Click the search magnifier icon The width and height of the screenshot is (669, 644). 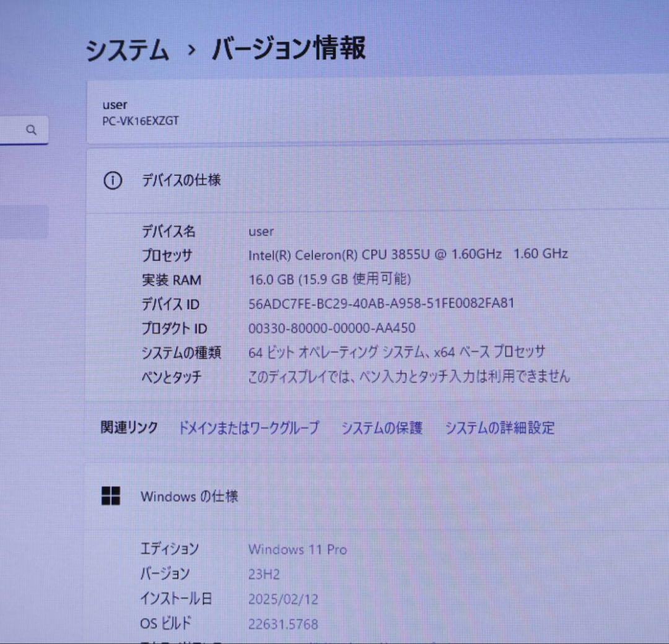[31, 129]
